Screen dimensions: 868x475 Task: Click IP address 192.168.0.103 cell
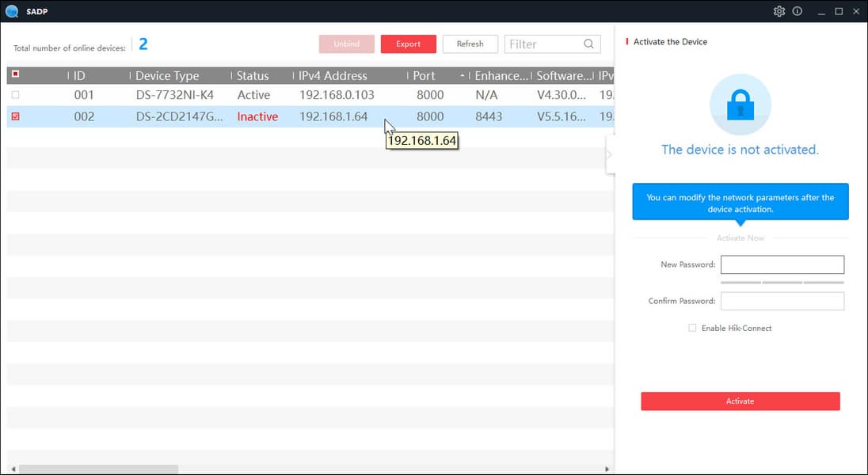(337, 95)
